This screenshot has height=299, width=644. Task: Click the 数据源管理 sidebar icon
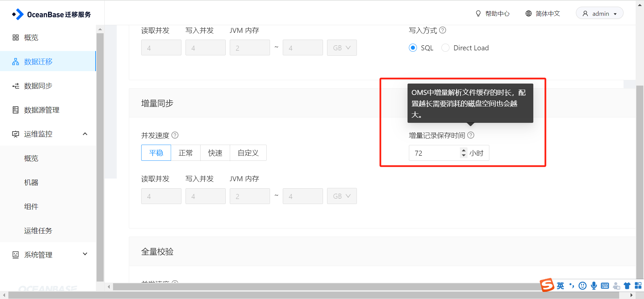pos(15,110)
